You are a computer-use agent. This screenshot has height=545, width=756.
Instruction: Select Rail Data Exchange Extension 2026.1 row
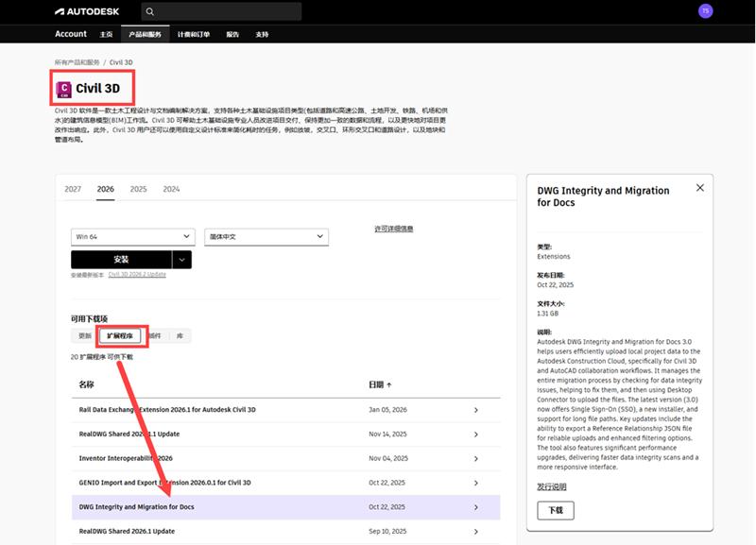coord(286,410)
